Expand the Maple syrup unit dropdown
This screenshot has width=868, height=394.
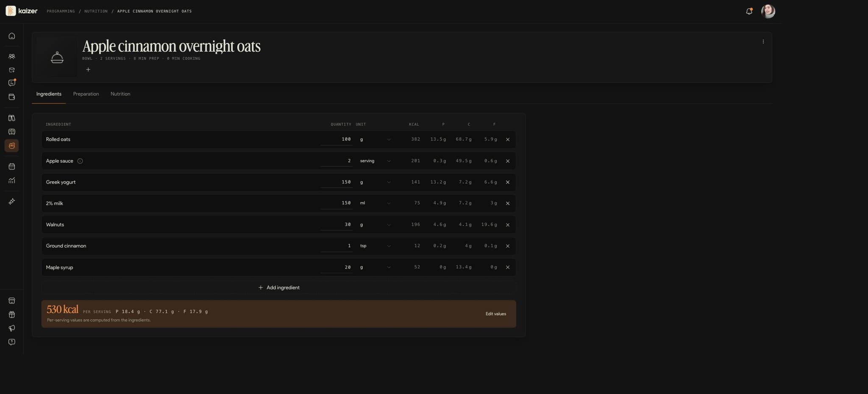click(375, 267)
